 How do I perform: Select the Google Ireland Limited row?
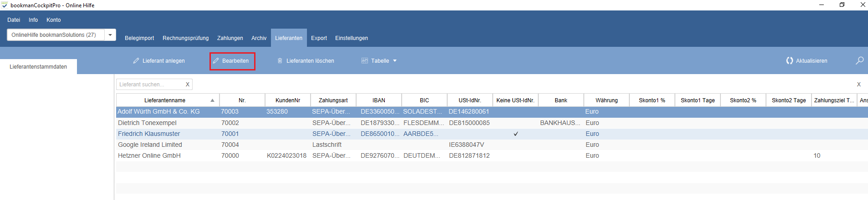tap(492, 145)
